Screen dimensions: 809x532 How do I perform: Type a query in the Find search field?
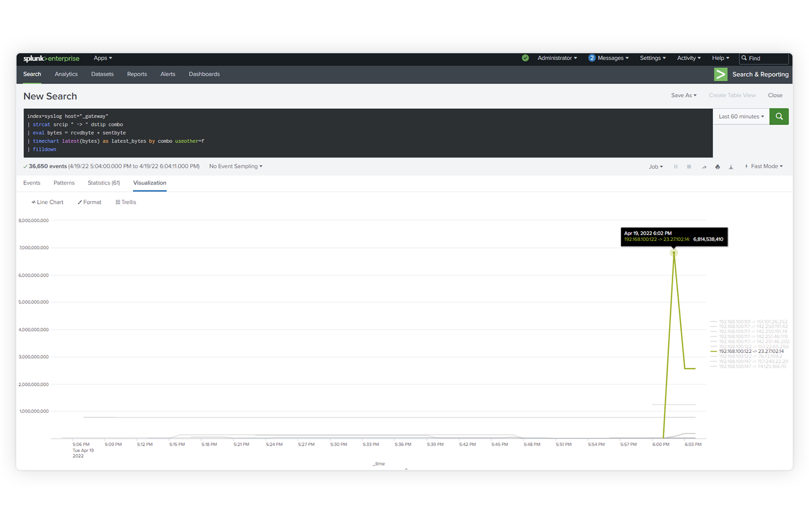pyautogui.click(x=766, y=59)
